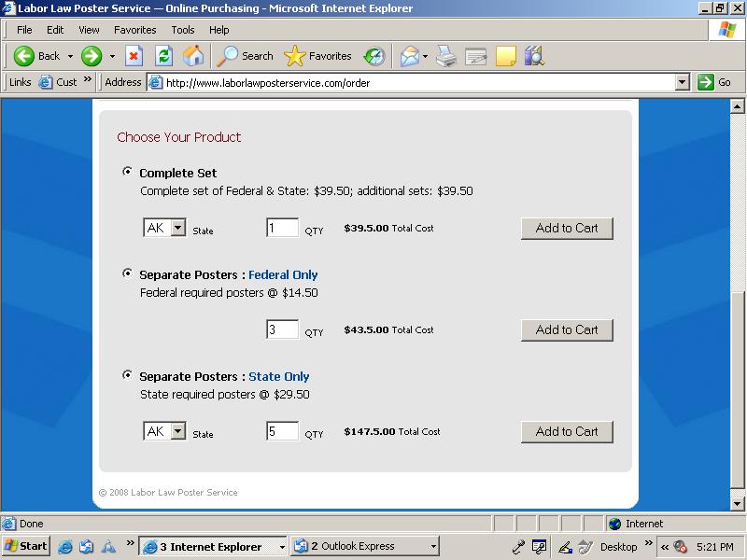Open the Favorites menu in menu bar
Image resolution: width=747 pixels, height=560 pixels.
134,30
